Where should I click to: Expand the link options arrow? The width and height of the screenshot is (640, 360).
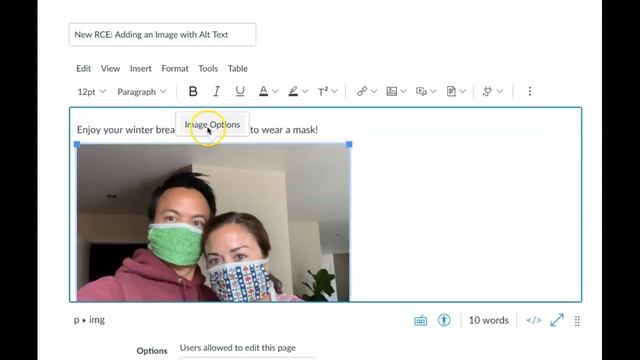374,91
